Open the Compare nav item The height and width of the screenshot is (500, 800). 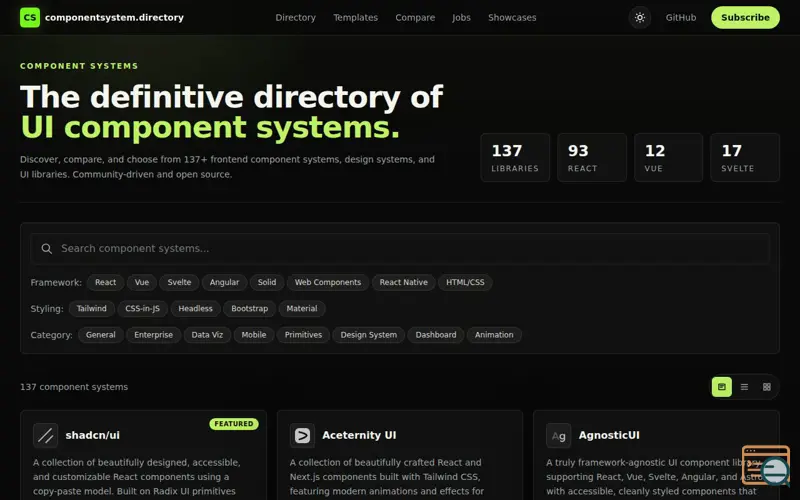point(415,17)
